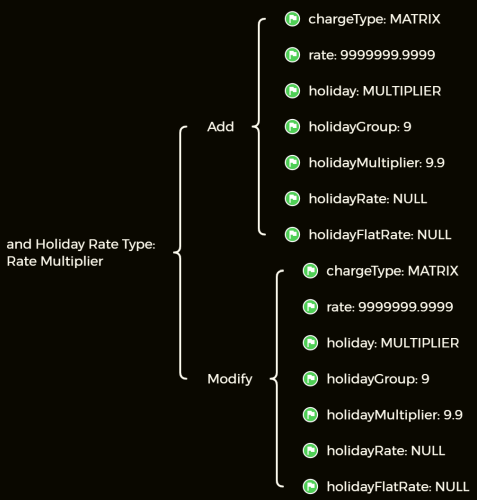Collapse the Modify branch brace
The height and width of the screenshot is (500, 477).
(277, 379)
